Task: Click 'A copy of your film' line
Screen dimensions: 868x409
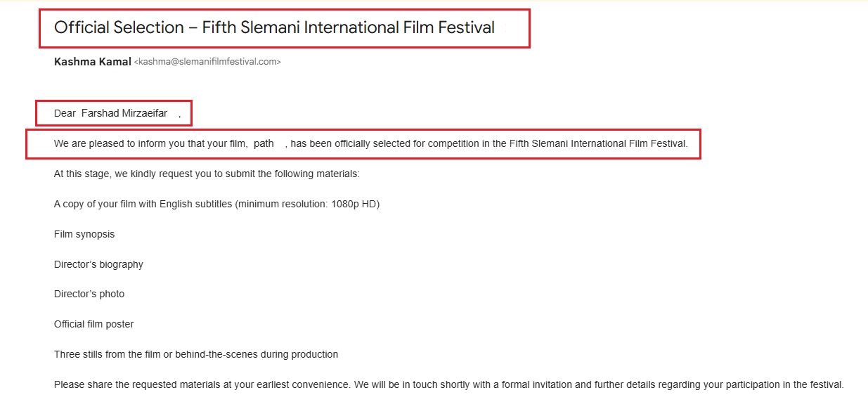Action: click(x=216, y=204)
